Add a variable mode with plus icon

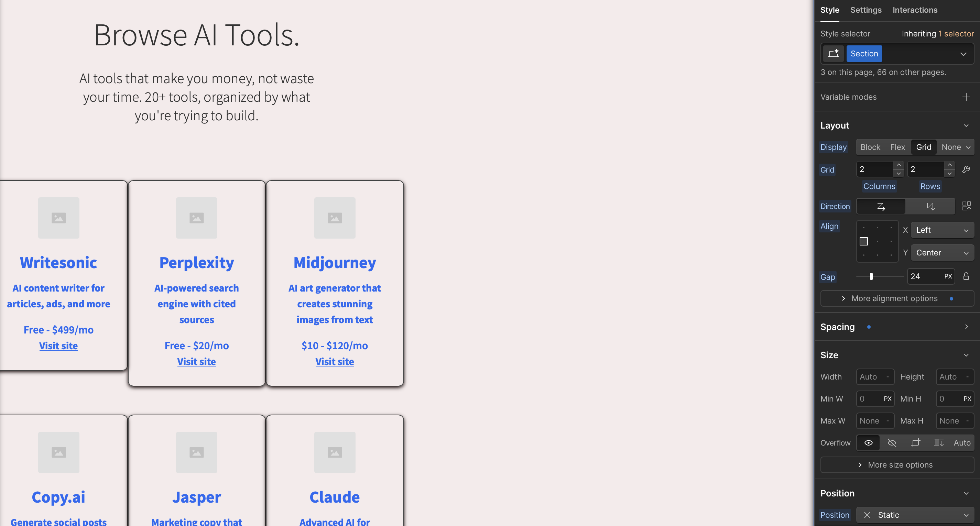click(966, 97)
